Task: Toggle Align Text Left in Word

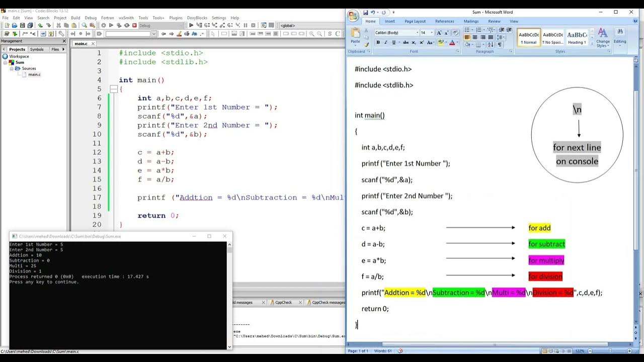Action: (x=467, y=37)
